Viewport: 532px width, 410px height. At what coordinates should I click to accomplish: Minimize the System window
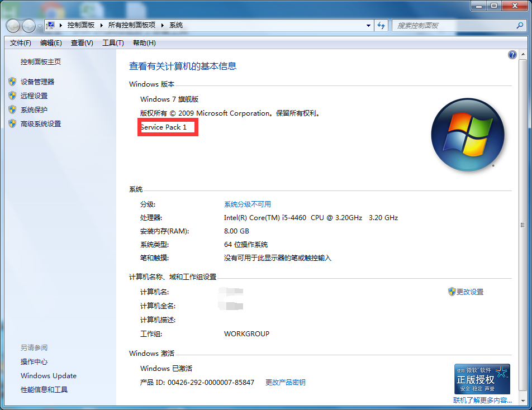(479, 6)
